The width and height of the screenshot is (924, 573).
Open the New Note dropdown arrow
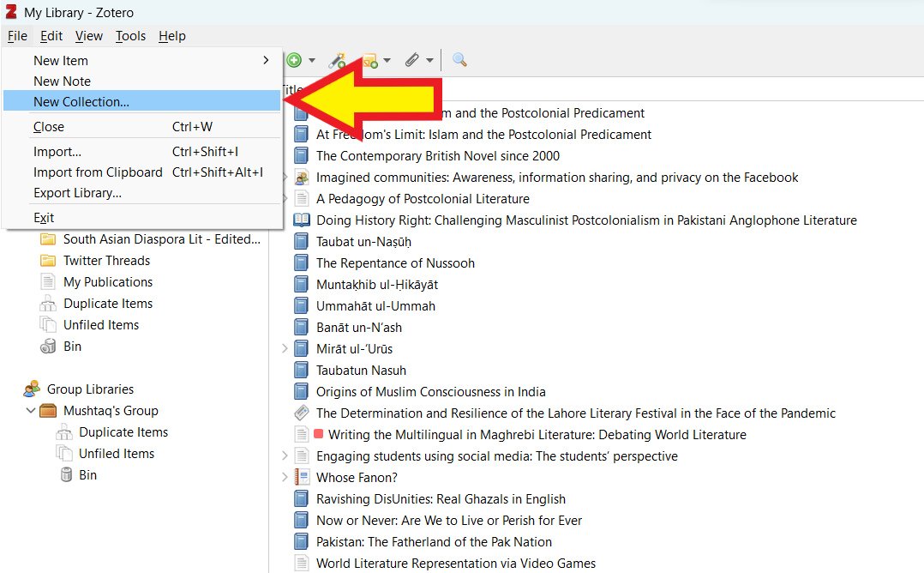pos(387,60)
